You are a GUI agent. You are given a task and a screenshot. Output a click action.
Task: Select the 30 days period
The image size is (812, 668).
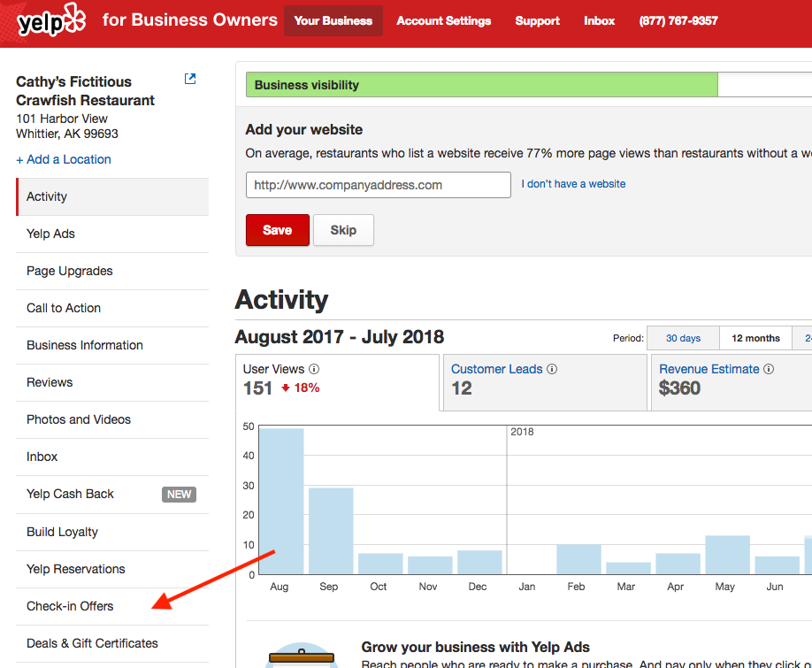click(x=683, y=338)
